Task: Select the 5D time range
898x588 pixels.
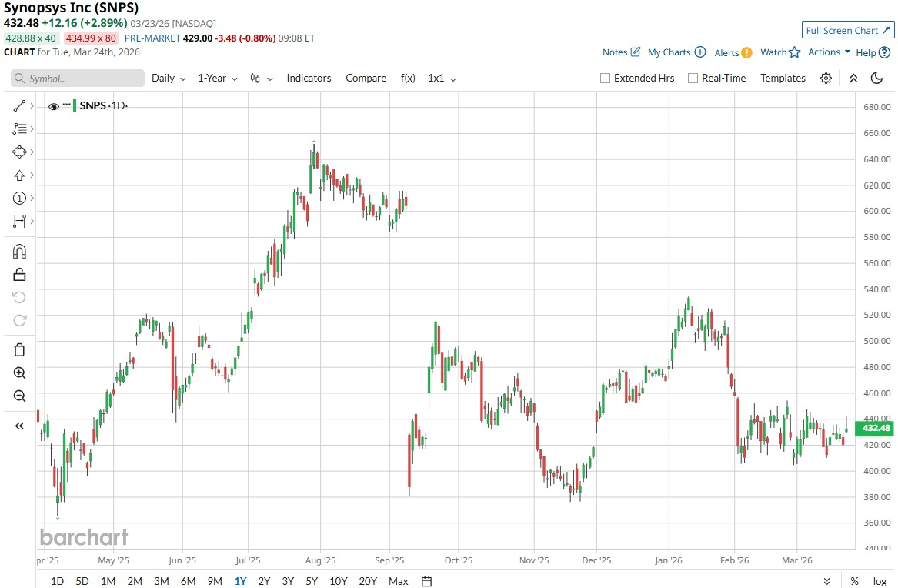Action: tap(82, 581)
